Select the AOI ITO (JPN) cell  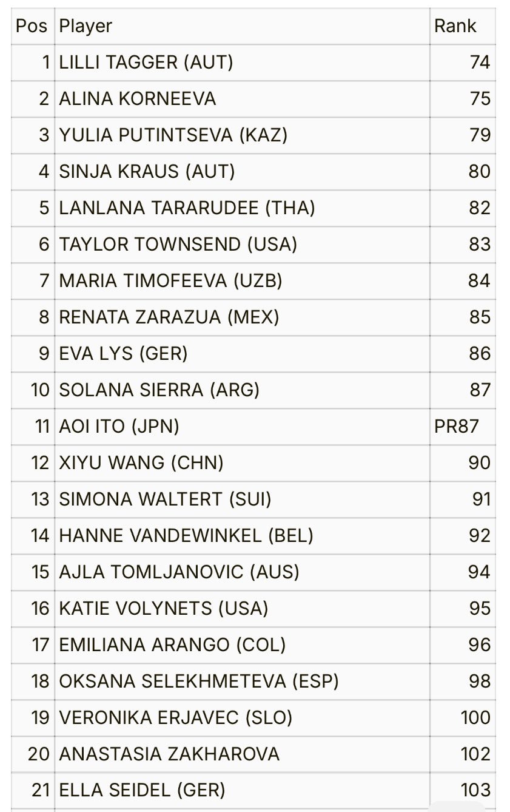click(242, 427)
